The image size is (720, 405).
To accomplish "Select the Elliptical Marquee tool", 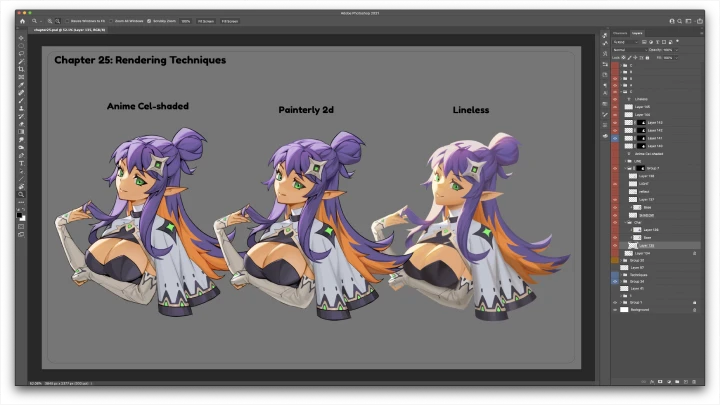I will [x=21, y=46].
